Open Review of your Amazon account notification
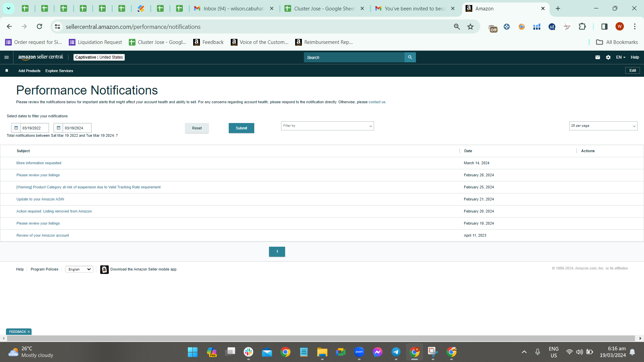This screenshot has width=644, height=362. 43,236
